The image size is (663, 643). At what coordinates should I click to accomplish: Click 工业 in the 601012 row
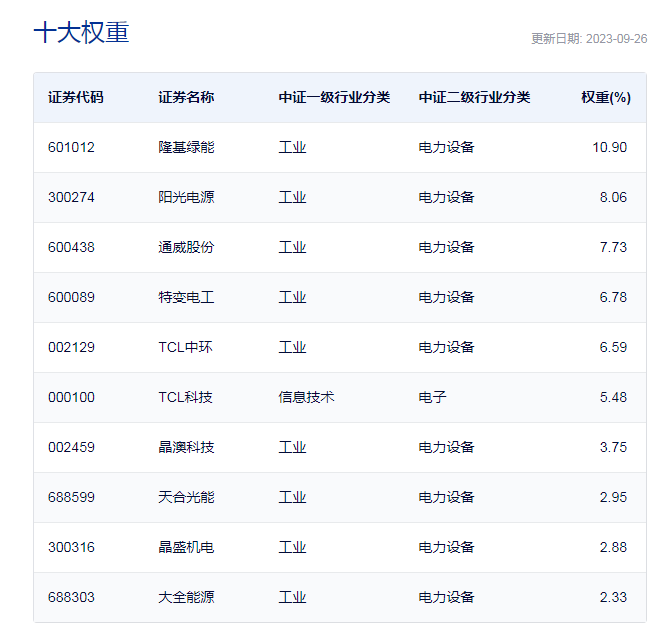(x=292, y=147)
